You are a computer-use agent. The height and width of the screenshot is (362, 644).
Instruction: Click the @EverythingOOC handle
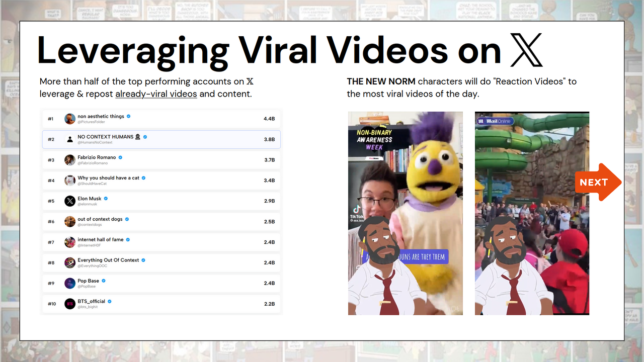click(x=92, y=266)
